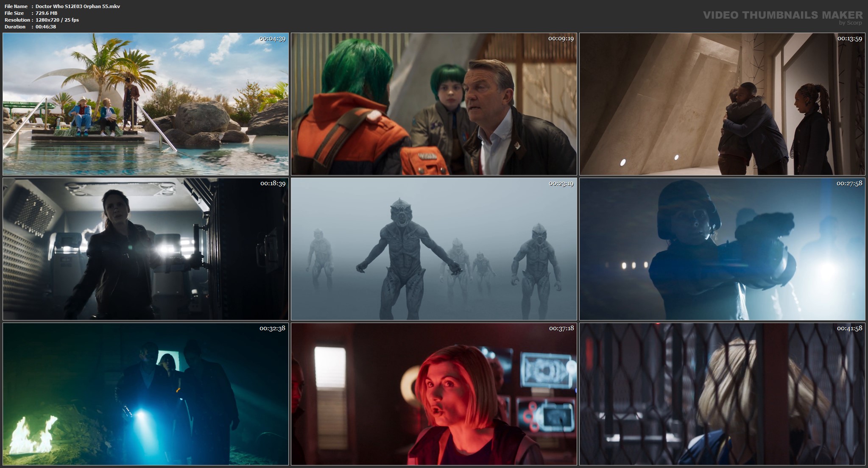Click the 00:41:58 wire mesh fence thumbnail
Image resolution: width=868 pixels, height=468 pixels.
(x=722, y=394)
